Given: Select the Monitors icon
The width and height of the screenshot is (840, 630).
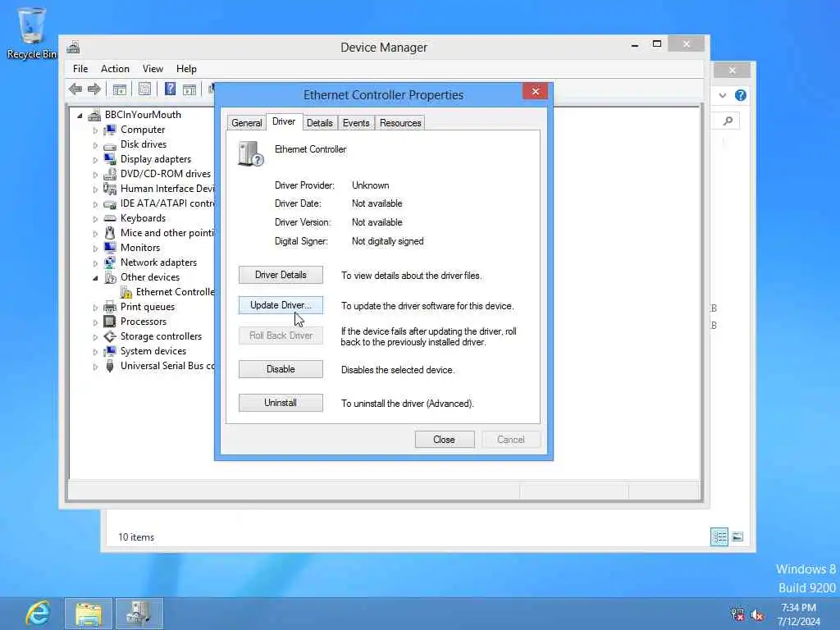Looking at the screenshot, I should 110,248.
